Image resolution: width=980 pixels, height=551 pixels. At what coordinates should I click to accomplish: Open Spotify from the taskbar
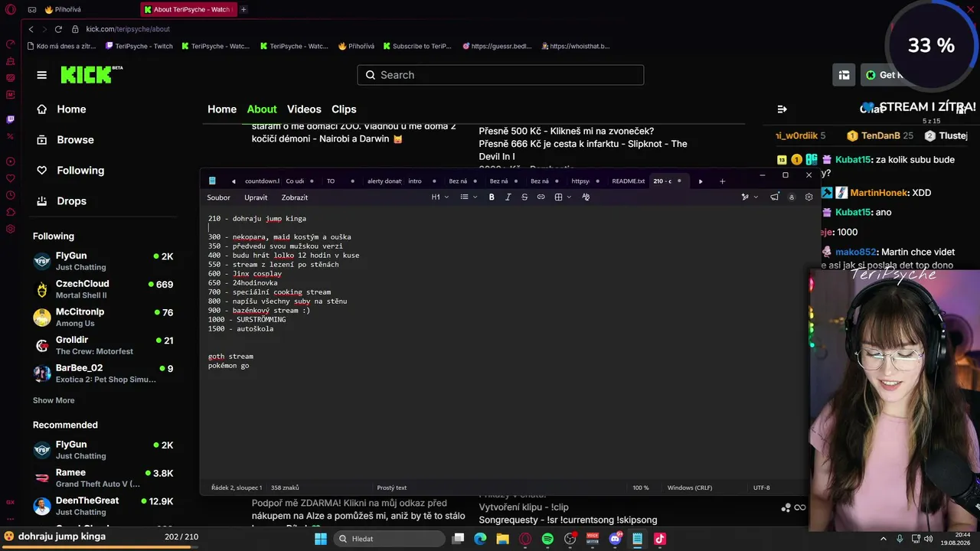tap(547, 539)
